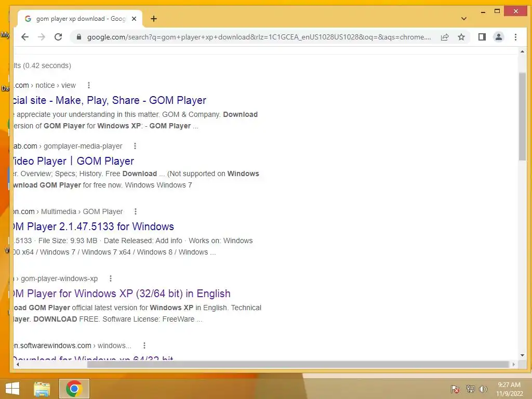The image size is (532, 399).
Task: Share this page using the share icon
Action: click(x=445, y=37)
